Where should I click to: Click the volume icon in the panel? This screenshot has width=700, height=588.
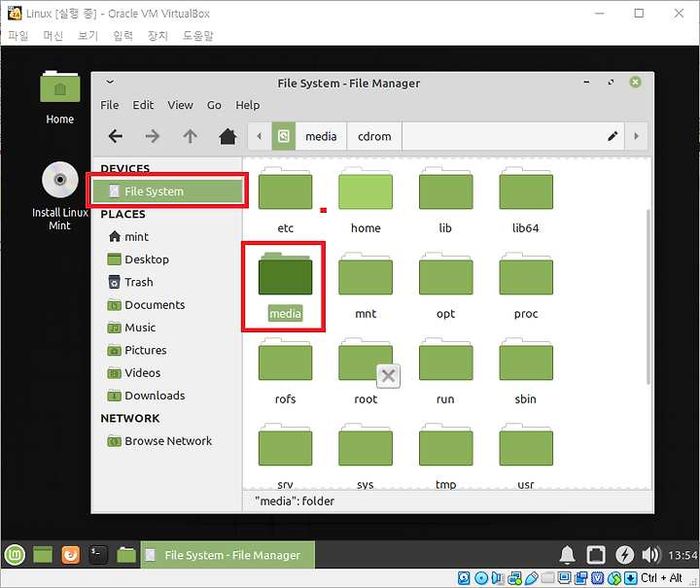tap(650, 555)
